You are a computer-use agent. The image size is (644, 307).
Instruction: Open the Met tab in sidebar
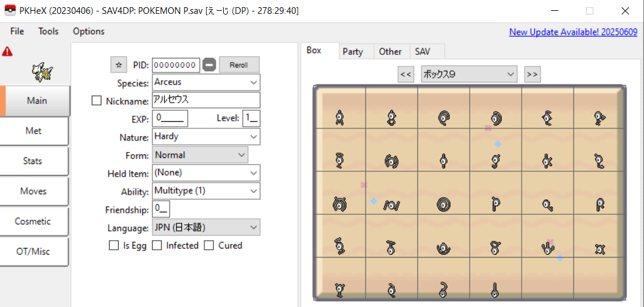tap(34, 131)
